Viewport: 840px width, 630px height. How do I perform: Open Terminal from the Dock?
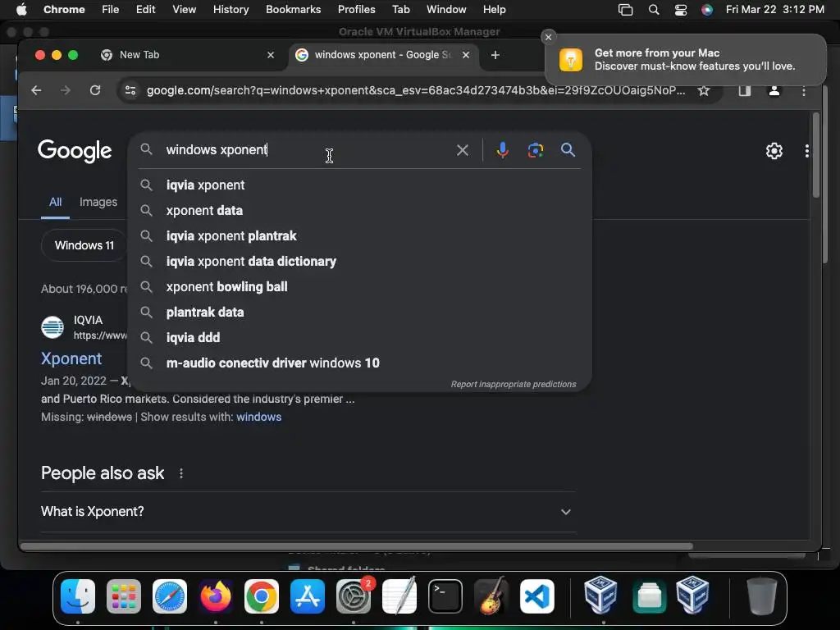click(x=445, y=596)
